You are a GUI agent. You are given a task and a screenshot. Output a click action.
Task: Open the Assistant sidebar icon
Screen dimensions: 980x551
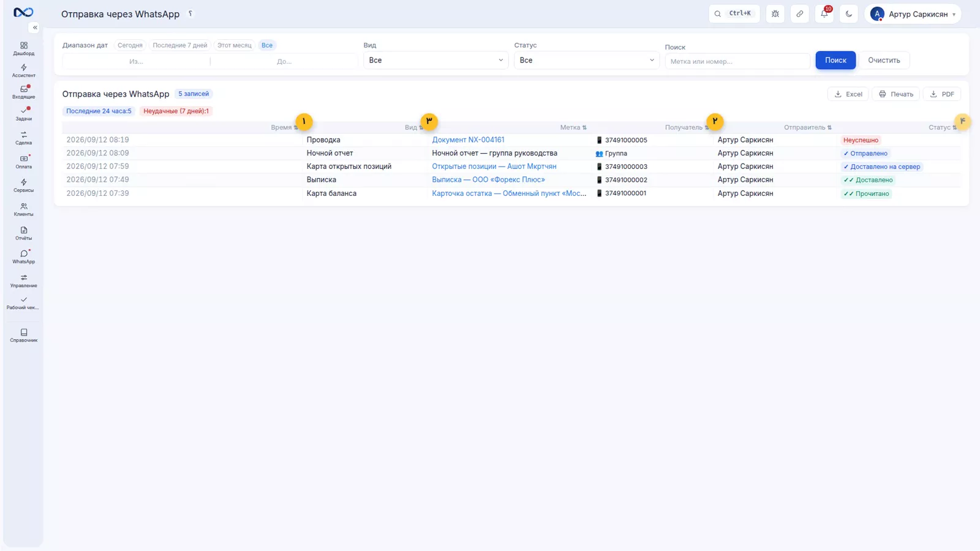tap(23, 70)
